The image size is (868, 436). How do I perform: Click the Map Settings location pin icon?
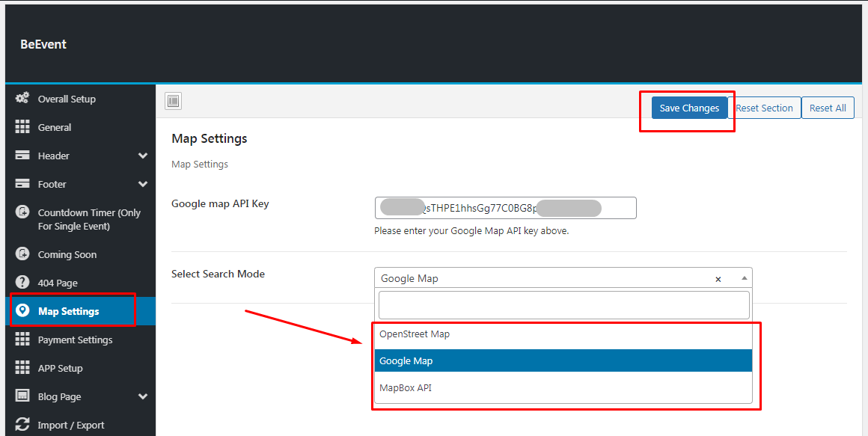point(22,311)
